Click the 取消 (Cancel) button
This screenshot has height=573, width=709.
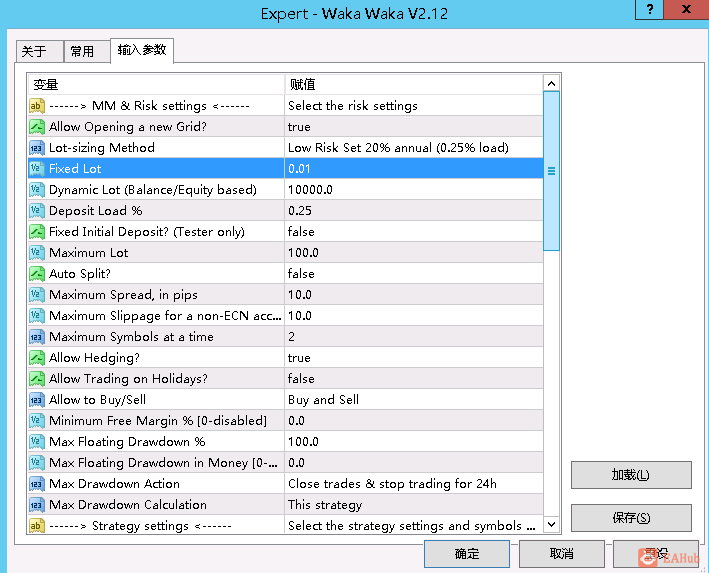coord(562,554)
